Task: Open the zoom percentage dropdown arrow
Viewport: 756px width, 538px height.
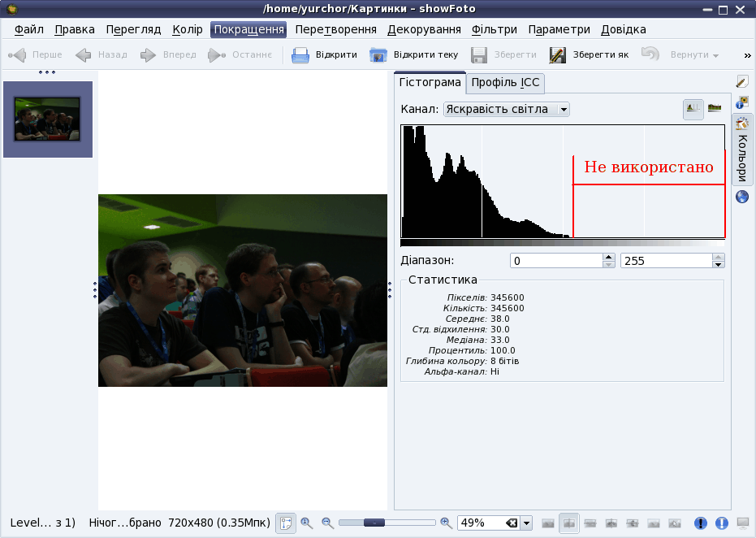Action: (x=526, y=523)
